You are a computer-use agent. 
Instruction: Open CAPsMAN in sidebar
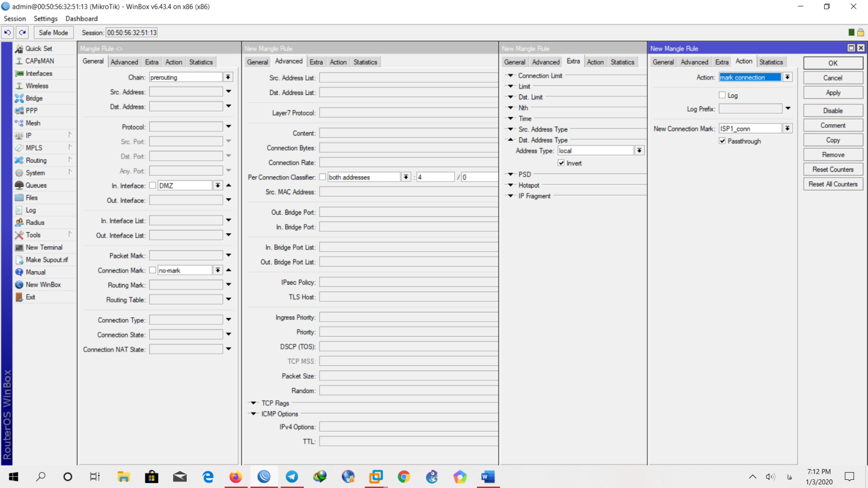40,61
